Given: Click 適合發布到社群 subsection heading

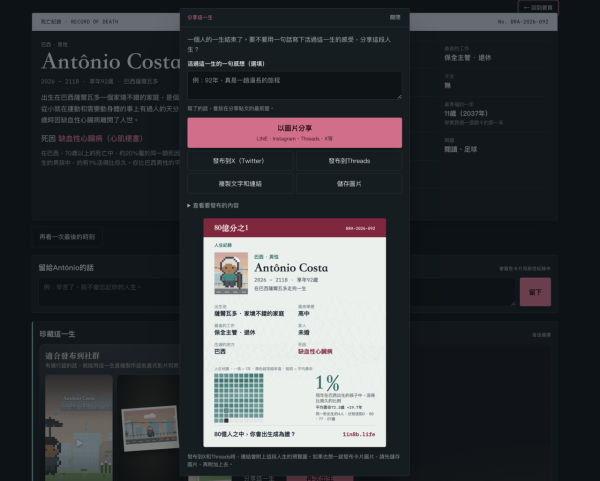Looking at the screenshot, I should pyautogui.click(x=72, y=356).
